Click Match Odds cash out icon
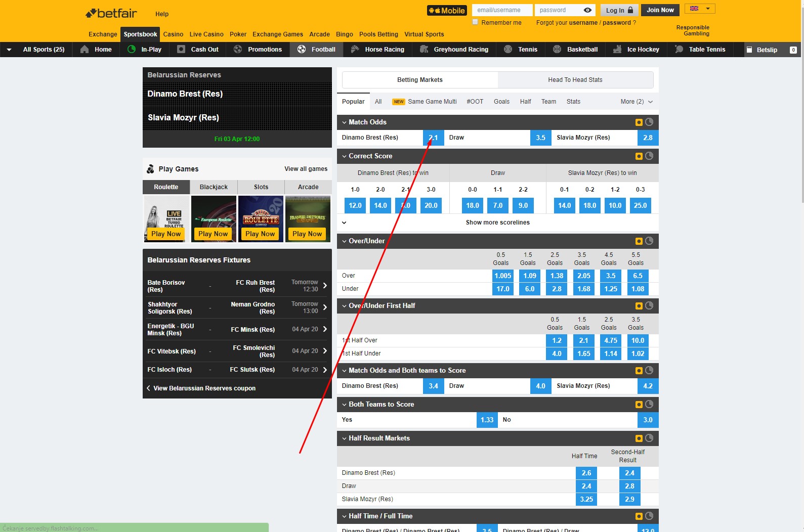804x532 pixels. click(639, 122)
